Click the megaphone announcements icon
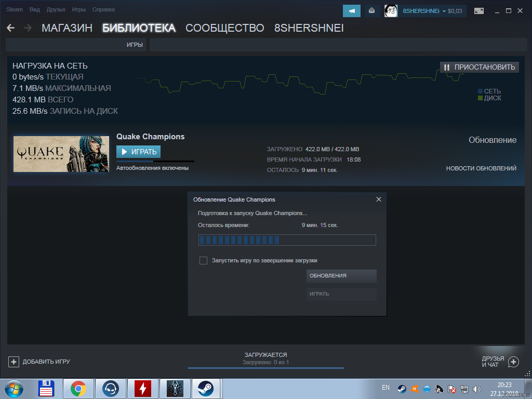Viewport: 532px width, 399px height. 352,11
